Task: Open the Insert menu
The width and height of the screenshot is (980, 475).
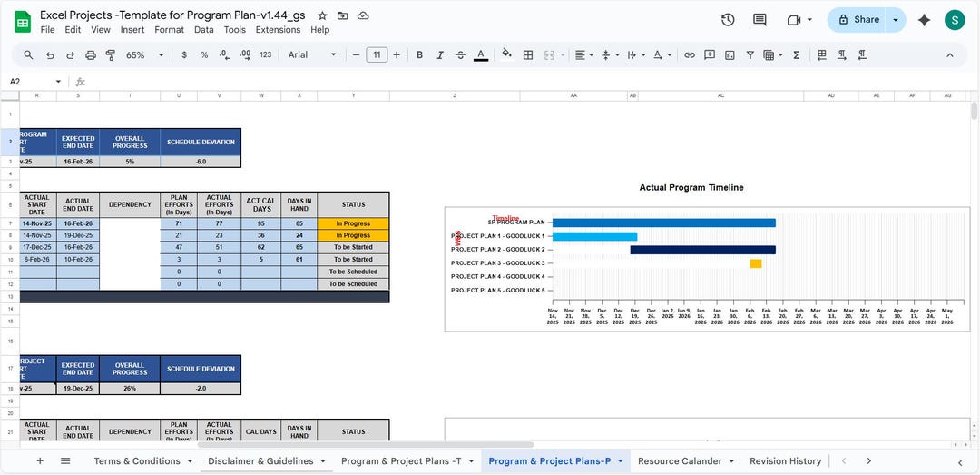Action: coord(132,29)
